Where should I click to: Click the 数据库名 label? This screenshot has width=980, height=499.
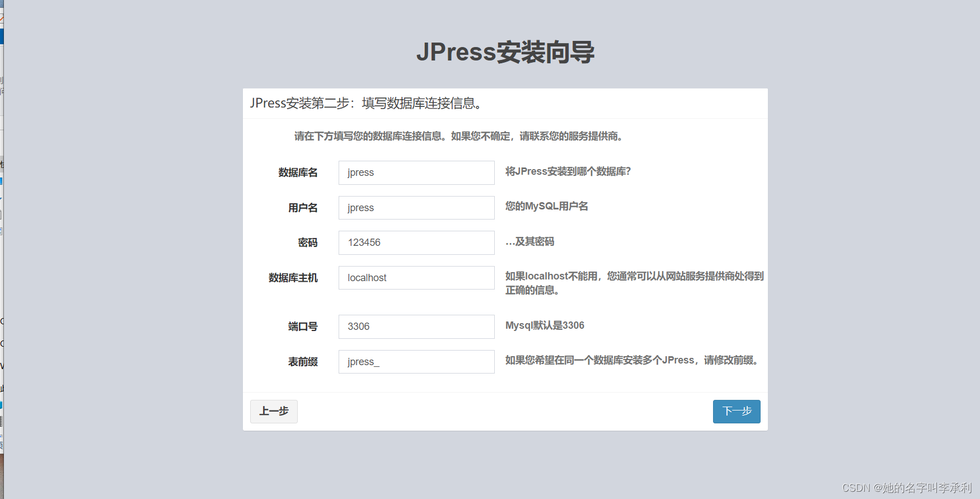click(298, 172)
